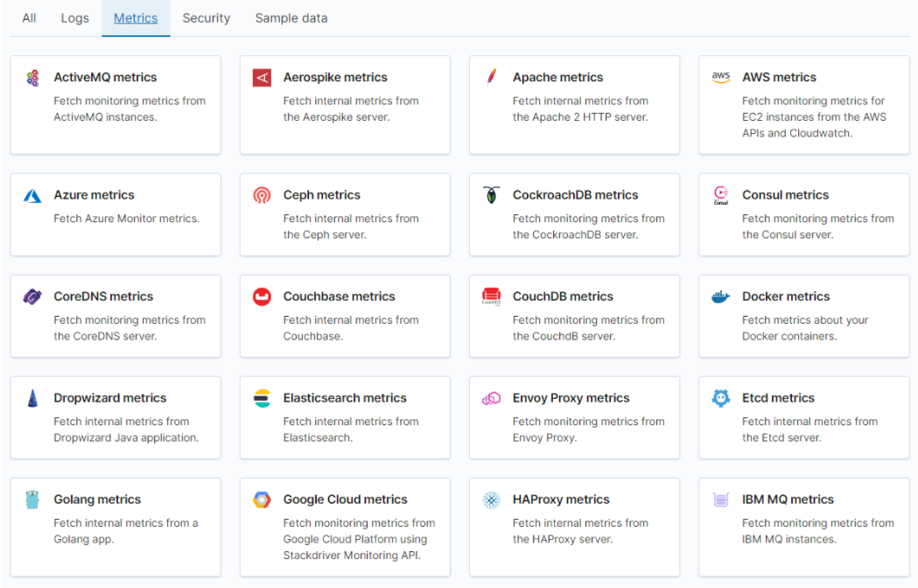This screenshot has height=588, width=918.
Task: Click the Google Cloud hexagon icon
Action: click(262, 500)
